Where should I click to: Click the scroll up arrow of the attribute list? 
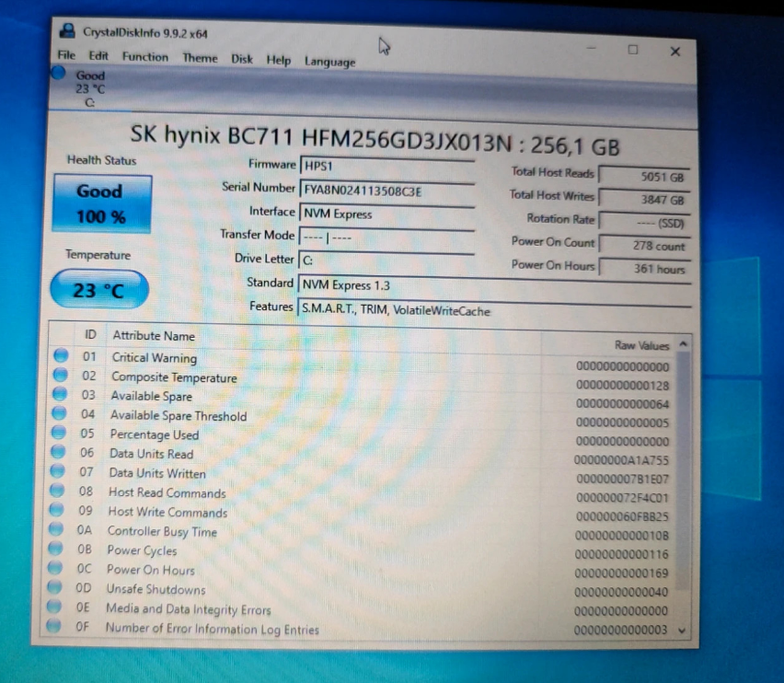[x=683, y=344]
